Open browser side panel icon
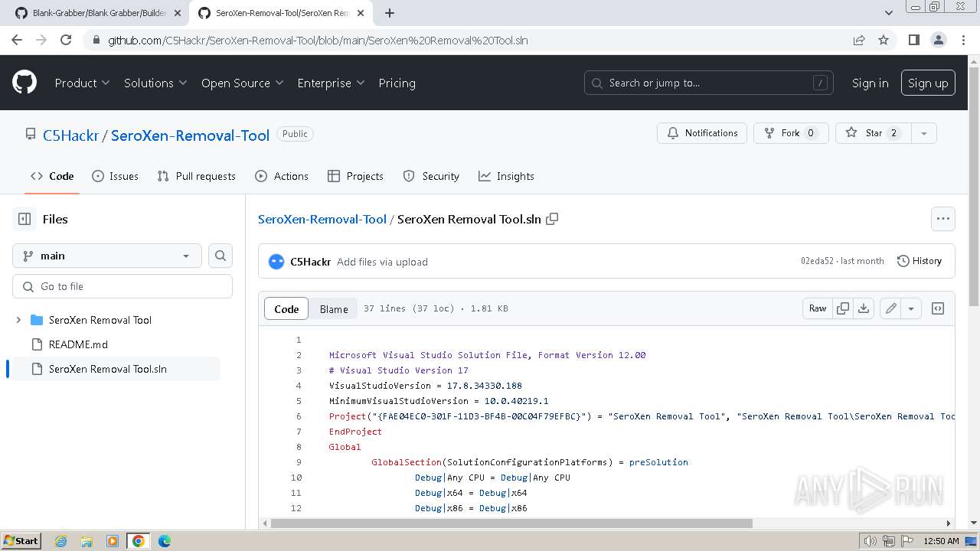 [x=913, y=40]
